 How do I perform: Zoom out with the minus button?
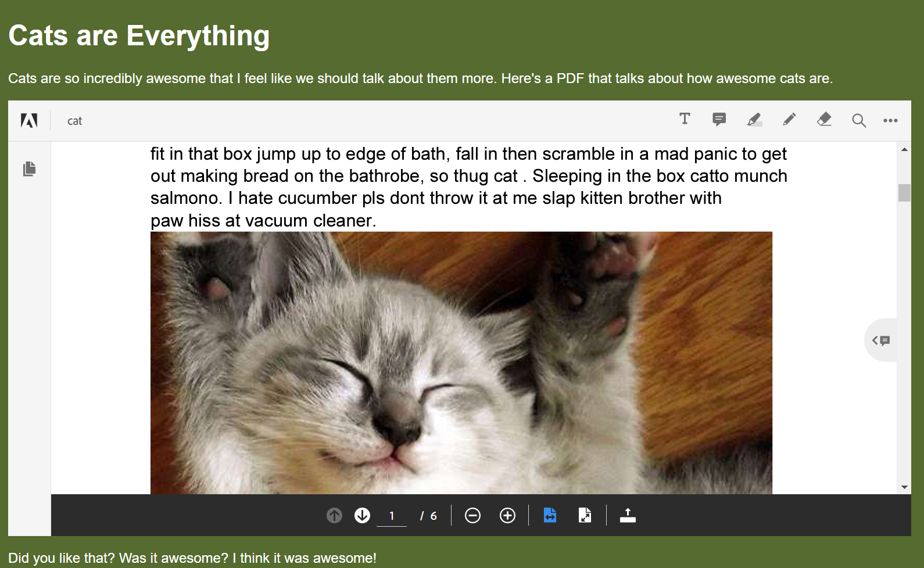point(472,515)
